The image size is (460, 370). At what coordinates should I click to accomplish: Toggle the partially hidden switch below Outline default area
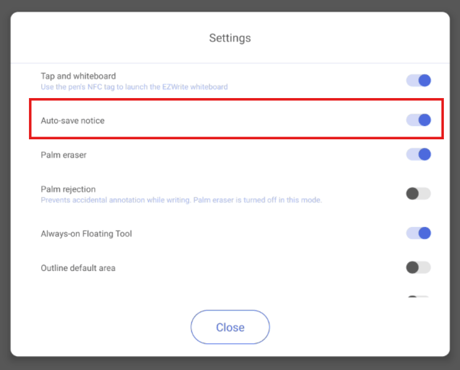pyautogui.click(x=418, y=296)
